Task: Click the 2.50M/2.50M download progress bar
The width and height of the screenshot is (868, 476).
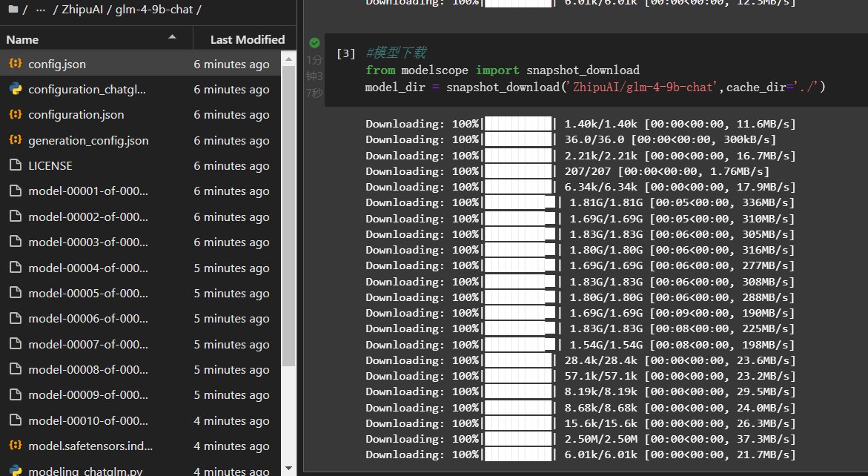Action: [518, 439]
